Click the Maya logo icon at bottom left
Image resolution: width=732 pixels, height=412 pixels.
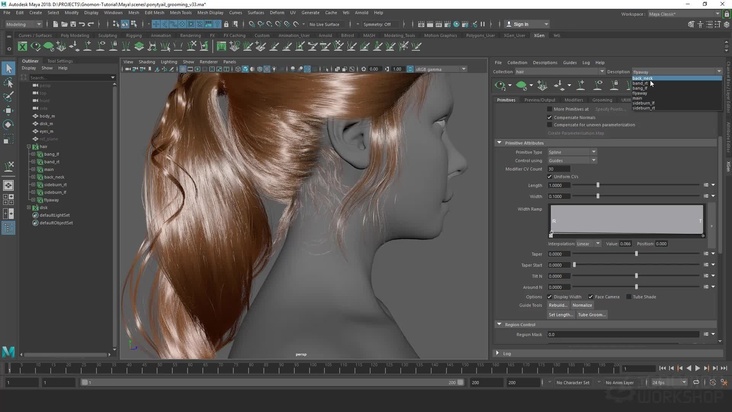pos(8,352)
